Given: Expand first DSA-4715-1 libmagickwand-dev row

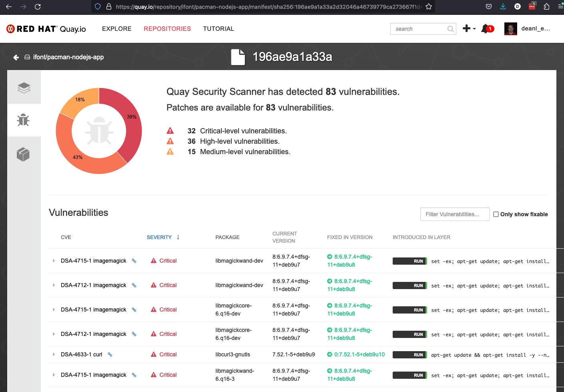Looking at the screenshot, I should pyautogui.click(x=54, y=261).
